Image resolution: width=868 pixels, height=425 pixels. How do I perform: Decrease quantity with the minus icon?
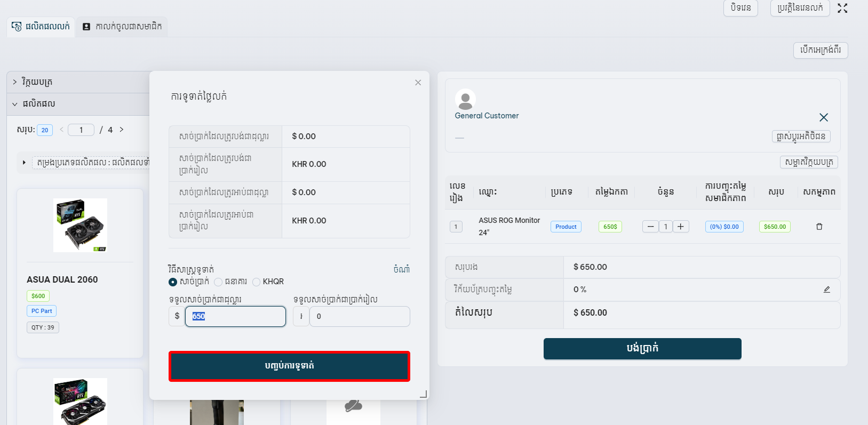[650, 227]
